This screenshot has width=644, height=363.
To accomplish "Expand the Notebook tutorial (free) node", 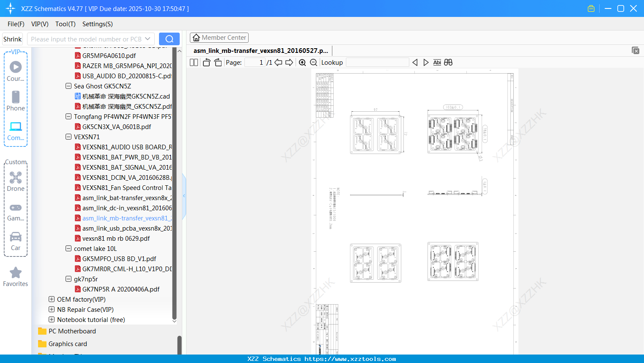I will click(x=52, y=319).
